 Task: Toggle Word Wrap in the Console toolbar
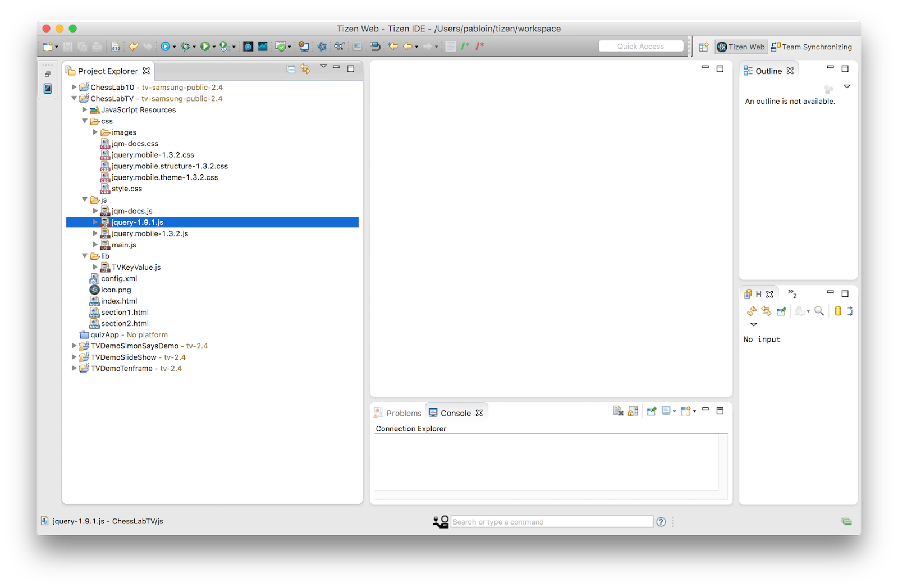coord(619,411)
